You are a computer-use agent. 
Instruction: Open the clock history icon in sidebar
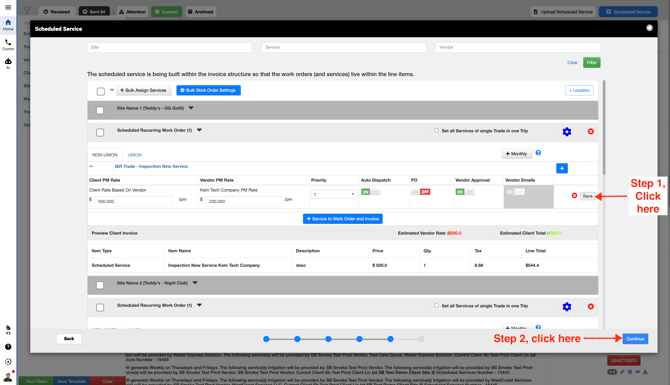pyautogui.click(x=8, y=361)
